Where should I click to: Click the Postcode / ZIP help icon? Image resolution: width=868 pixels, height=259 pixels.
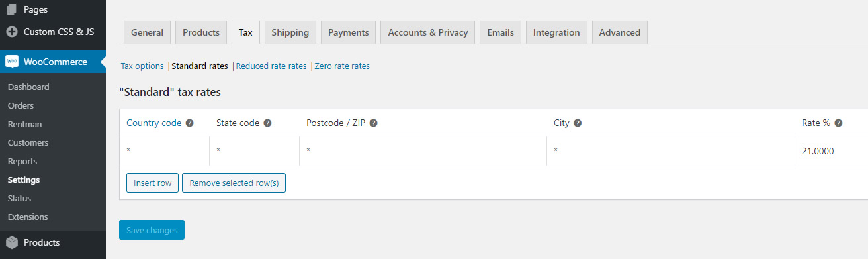[x=373, y=123]
